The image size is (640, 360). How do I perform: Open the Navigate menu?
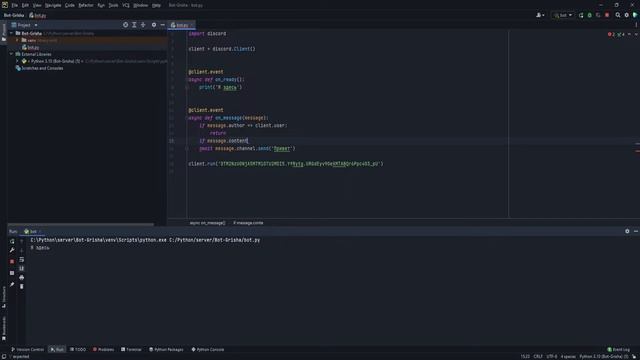click(x=53, y=5)
